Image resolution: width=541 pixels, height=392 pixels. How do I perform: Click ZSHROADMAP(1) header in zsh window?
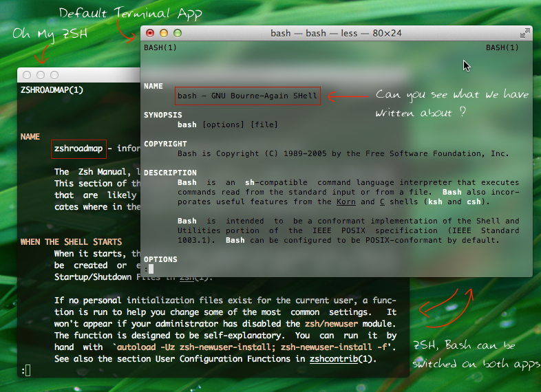(52, 90)
